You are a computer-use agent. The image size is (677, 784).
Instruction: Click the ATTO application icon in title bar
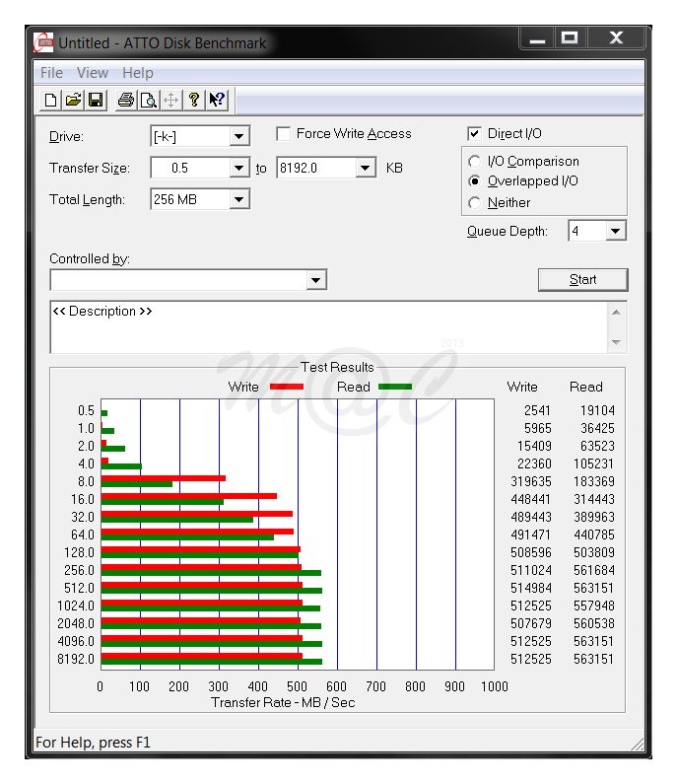(x=43, y=42)
